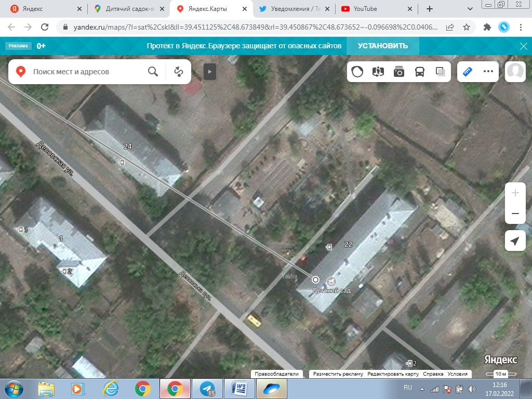Toggle the ruler measuring tool
The height and width of the screenshot is (399, 532).
click(468, 72)
